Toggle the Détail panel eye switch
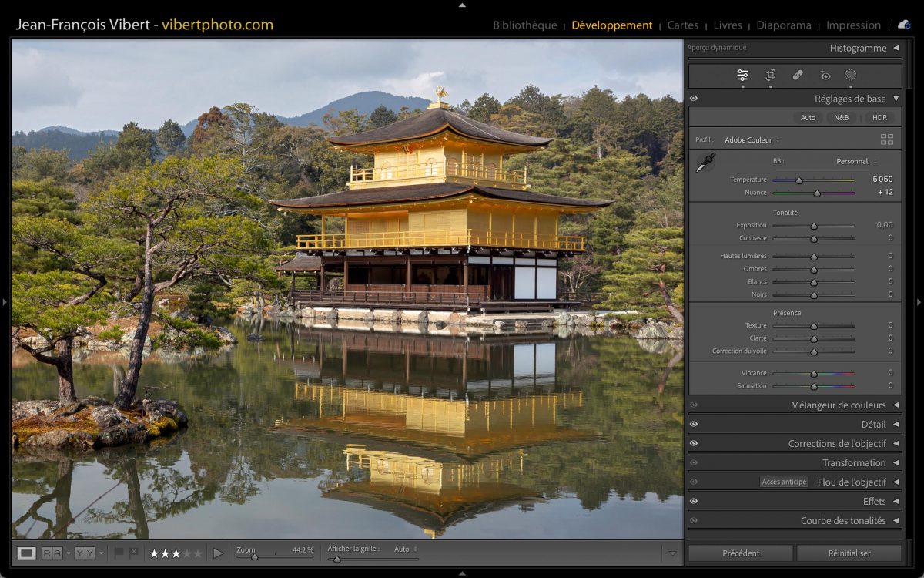Screen dimensions: 924x578 tap(694, 424)
